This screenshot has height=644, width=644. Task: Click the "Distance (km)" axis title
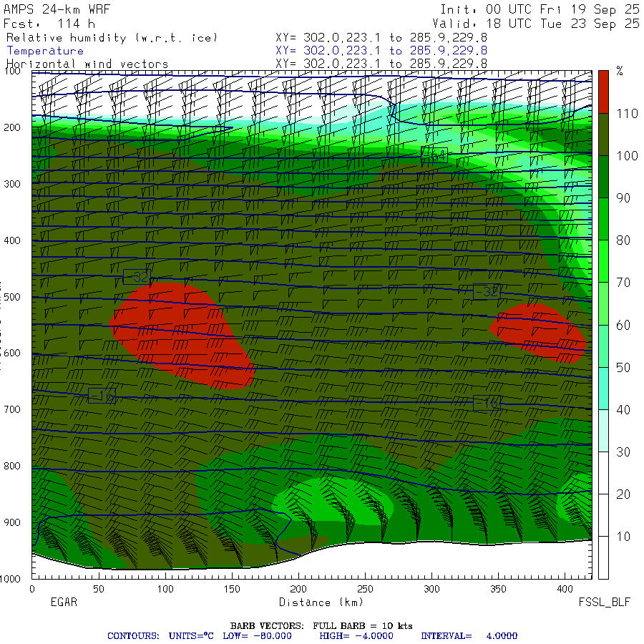tap(321, 602)
